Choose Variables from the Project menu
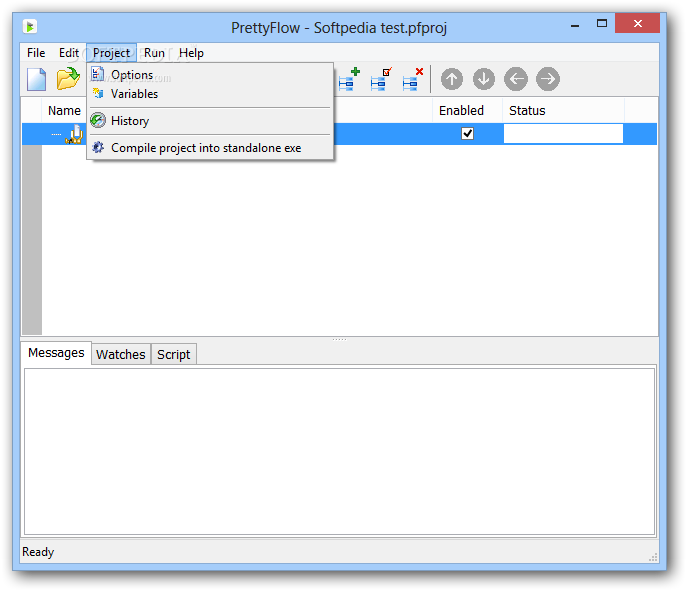This screenshot has height=591, width=687. (x=210, y=94)
